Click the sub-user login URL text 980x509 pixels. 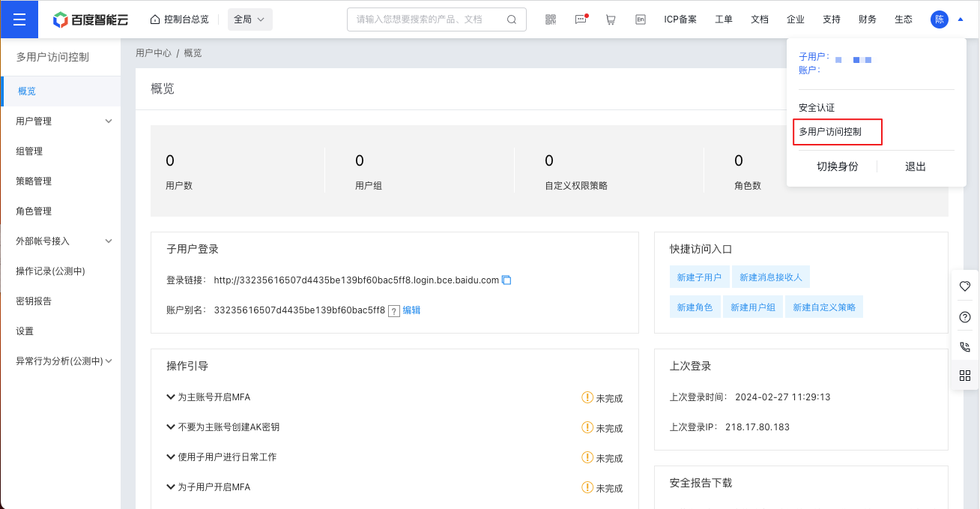click(357, 280)
